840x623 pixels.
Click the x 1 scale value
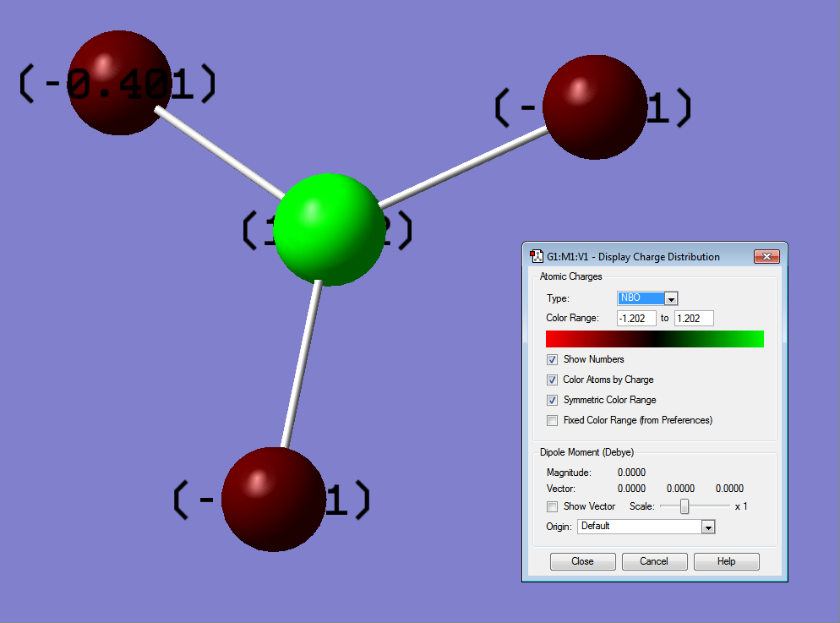coord(741,506)
